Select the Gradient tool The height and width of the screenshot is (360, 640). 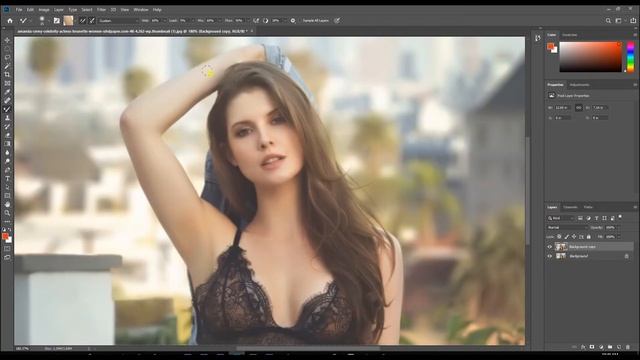click(x=7, y=144)
